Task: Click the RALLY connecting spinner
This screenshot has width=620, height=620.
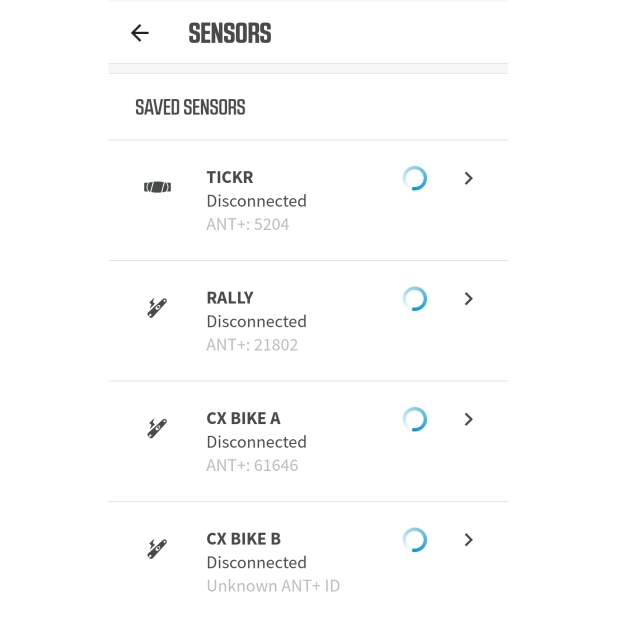Action: [x=414, y=299]
